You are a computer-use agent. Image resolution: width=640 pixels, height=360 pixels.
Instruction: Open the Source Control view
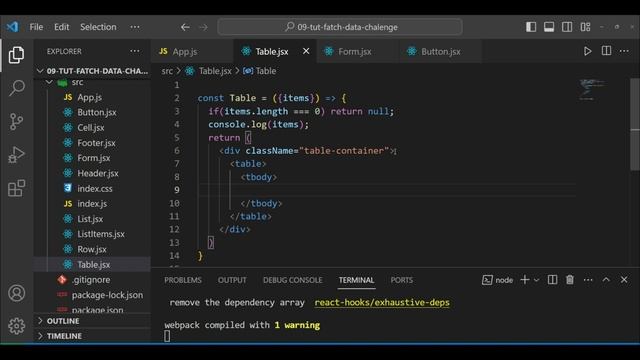(16, 121)
